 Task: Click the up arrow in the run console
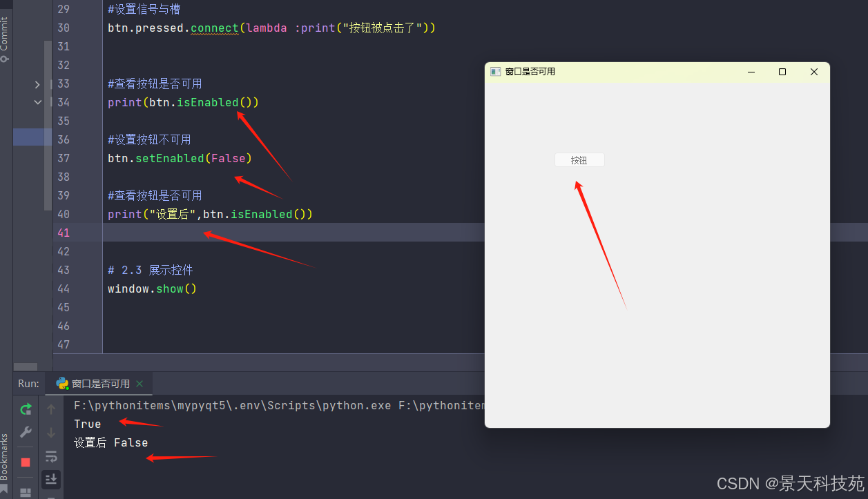tap(51, 409)
